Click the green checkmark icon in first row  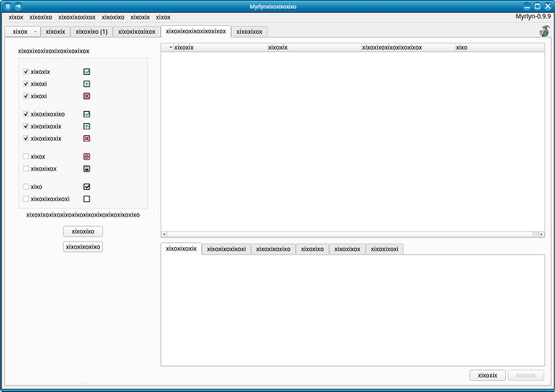(86, 72)
